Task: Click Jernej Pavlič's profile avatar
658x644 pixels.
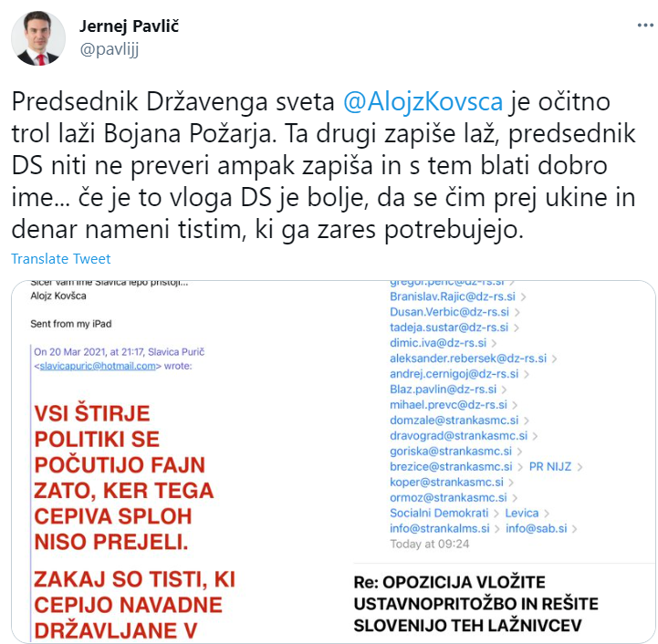Action: 38,38
